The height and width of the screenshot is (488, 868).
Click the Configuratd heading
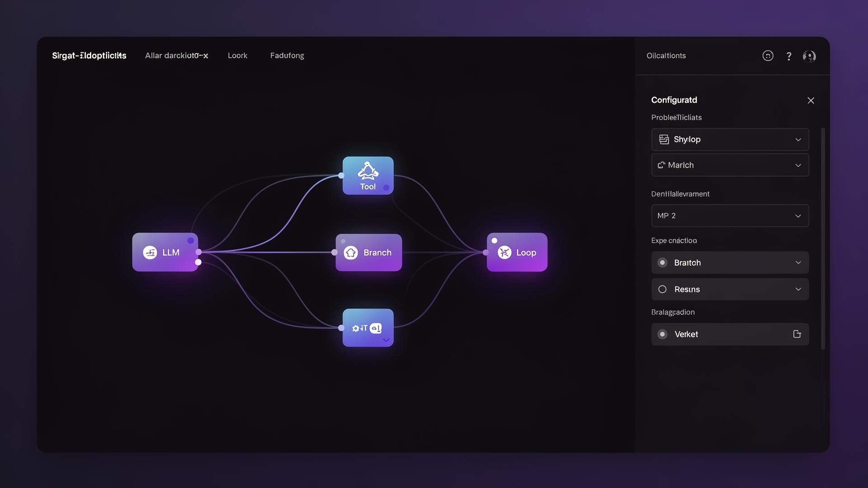click(674, 100)
